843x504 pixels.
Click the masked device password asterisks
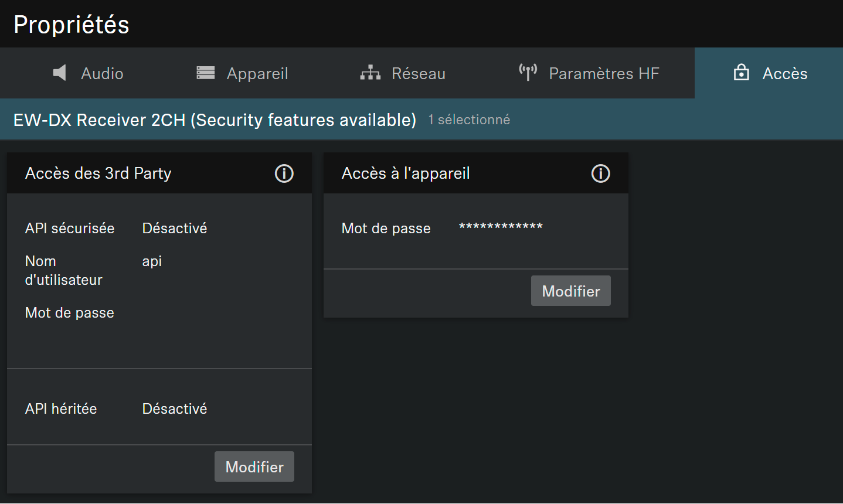pos(501,227)
